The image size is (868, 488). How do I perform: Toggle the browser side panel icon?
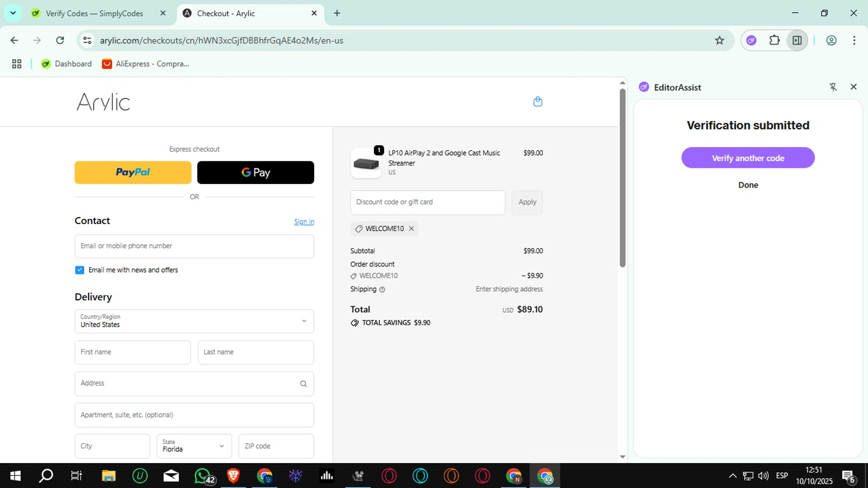click(797, 41)
